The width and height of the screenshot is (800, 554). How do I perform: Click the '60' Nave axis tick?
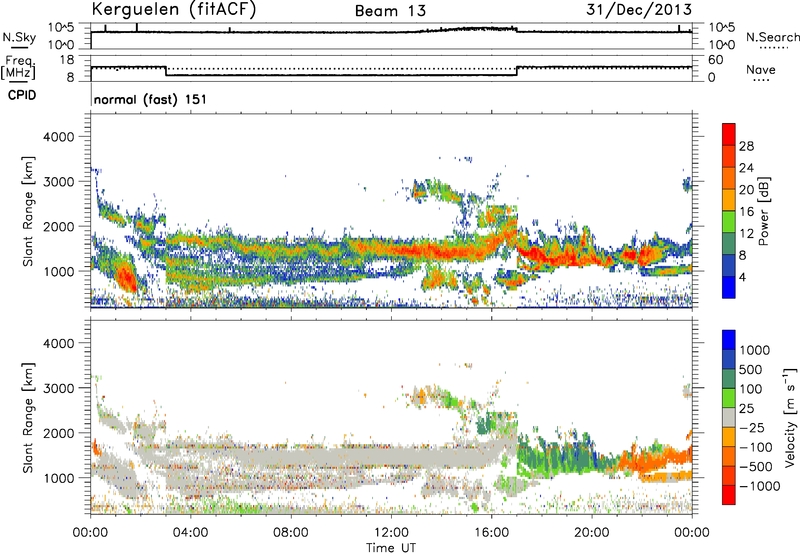(x=716, y=60)
